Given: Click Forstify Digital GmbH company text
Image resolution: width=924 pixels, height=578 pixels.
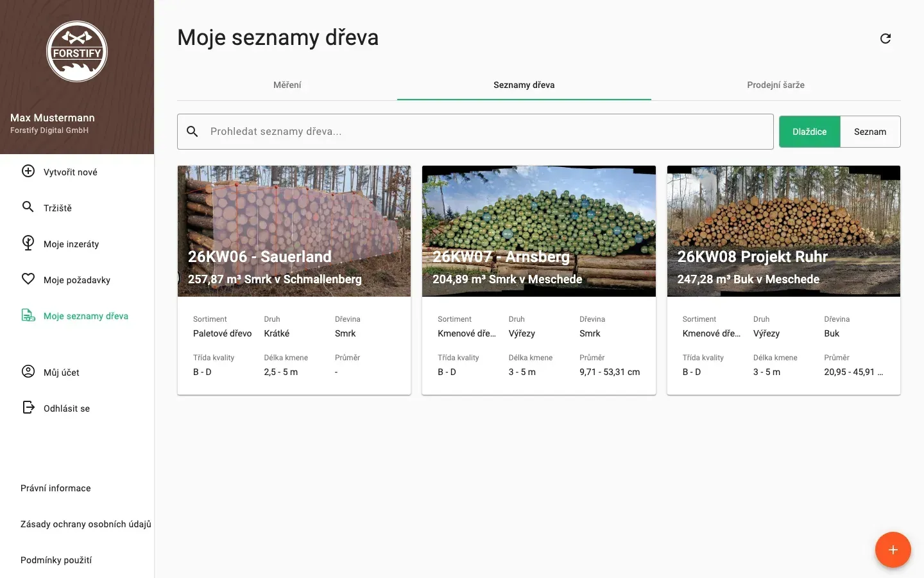Looking at the screenshot, I should coord(49,130).
